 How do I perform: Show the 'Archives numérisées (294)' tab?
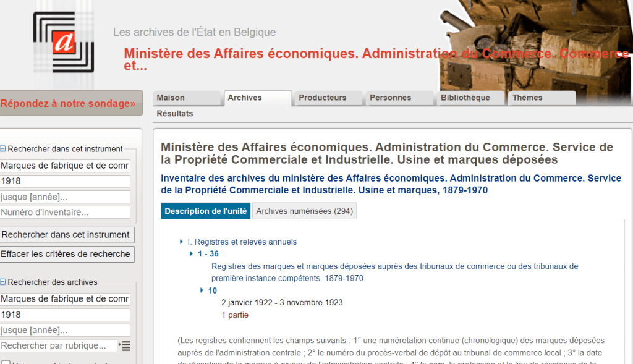[x=304, y=211]
